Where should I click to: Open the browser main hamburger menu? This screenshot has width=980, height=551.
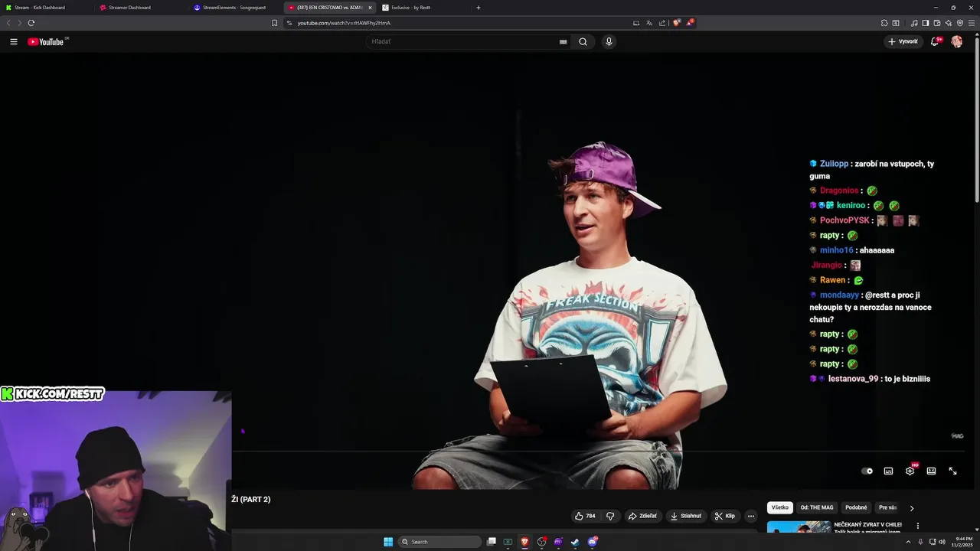click(972, 23)
